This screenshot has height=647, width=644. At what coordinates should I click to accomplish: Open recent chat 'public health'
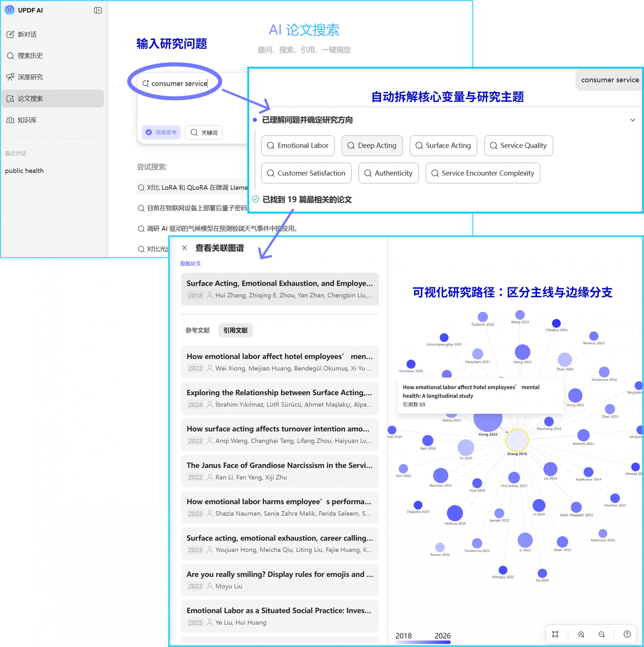point(24,170)
